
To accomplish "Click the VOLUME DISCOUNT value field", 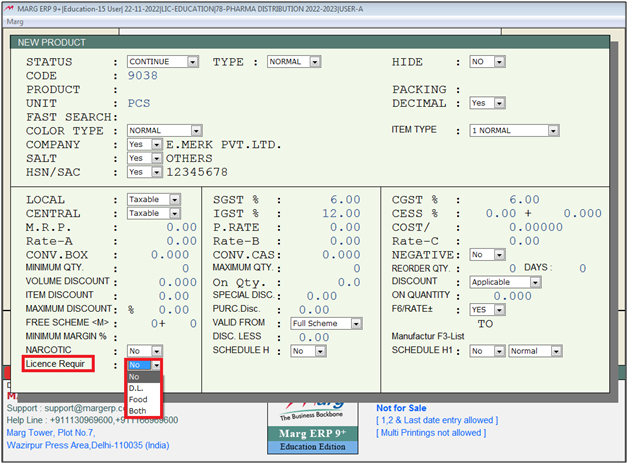I will [x=178, y=283].
